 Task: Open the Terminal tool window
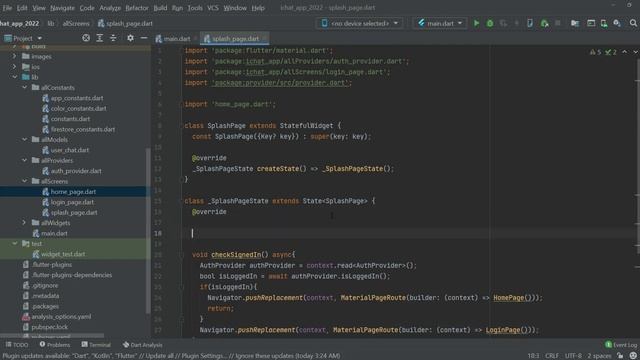[x=96, y=345]
